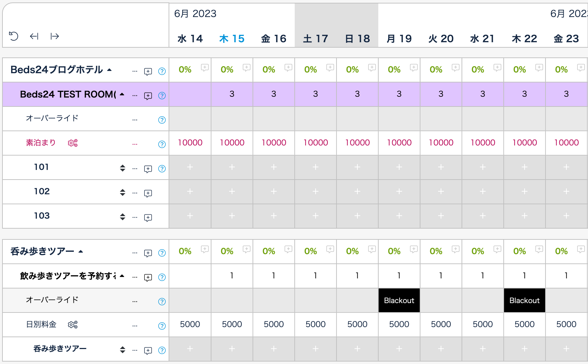Add note on 水 14 Beds24ブログホテル cell

point(204,68)
